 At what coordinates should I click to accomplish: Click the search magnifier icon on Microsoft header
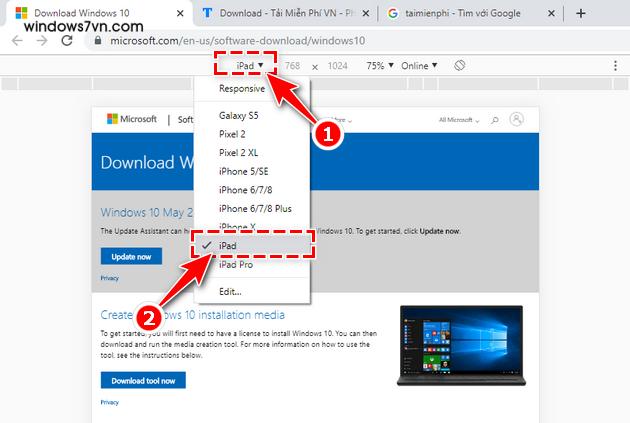(494, 120)
